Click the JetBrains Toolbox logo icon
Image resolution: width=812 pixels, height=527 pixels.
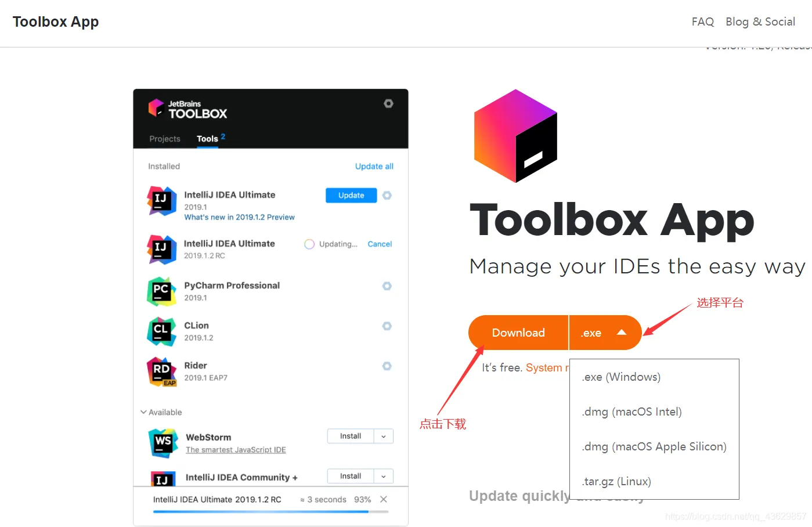156,108
